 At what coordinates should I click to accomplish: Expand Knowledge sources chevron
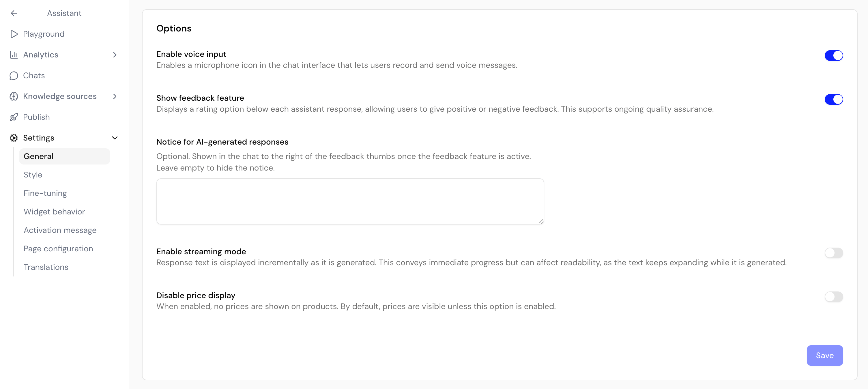coord(115,96)
